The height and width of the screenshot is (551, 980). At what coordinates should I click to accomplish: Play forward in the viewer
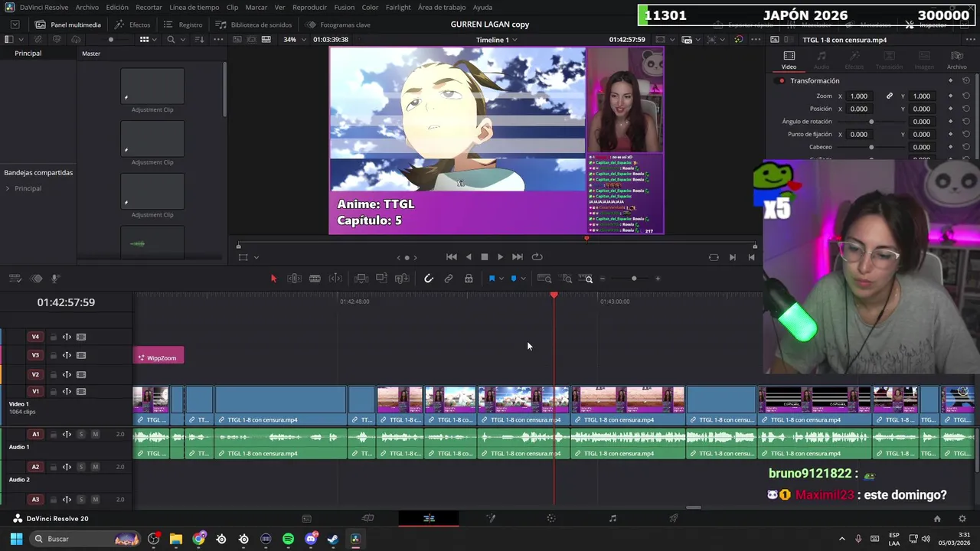[x=501, y=257]
